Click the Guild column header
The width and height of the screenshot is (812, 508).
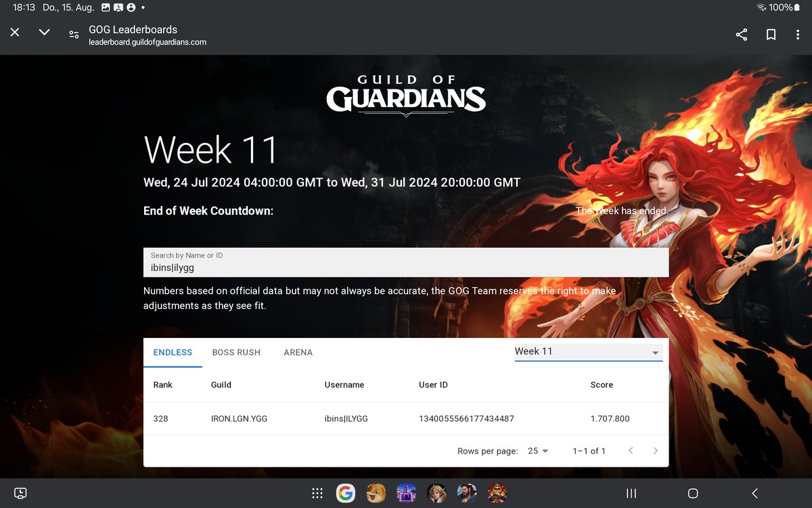(x=221, y=385)
